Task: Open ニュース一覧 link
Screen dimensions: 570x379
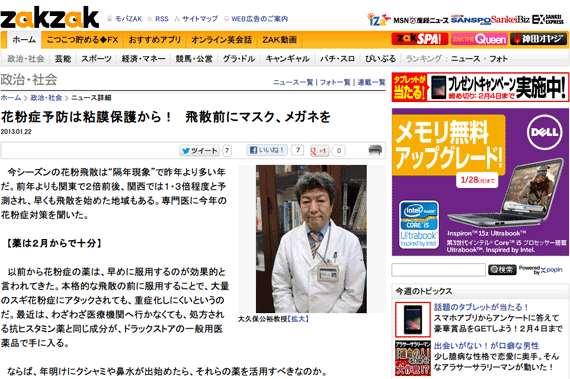Action: tap(293, 82)
